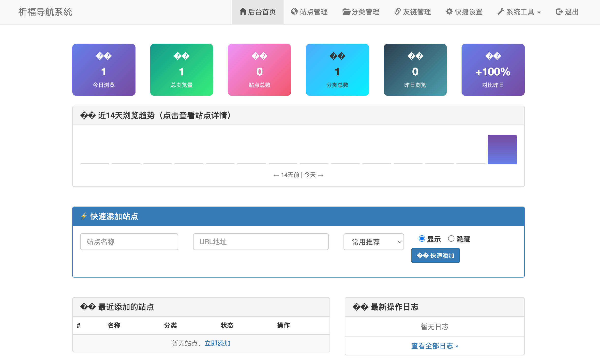The height and width of the screenshot is (364, 600).
Task: Click the 分类 column header
Action: (170, 325)
